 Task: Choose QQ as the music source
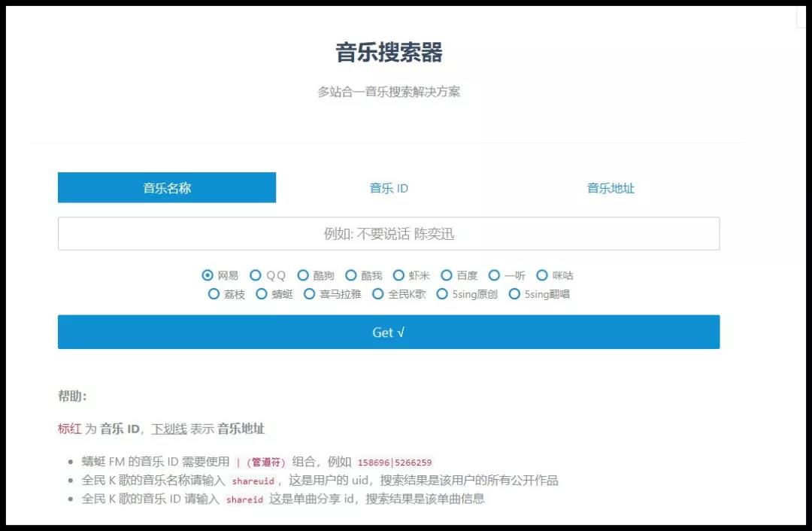tap(256, 275)
